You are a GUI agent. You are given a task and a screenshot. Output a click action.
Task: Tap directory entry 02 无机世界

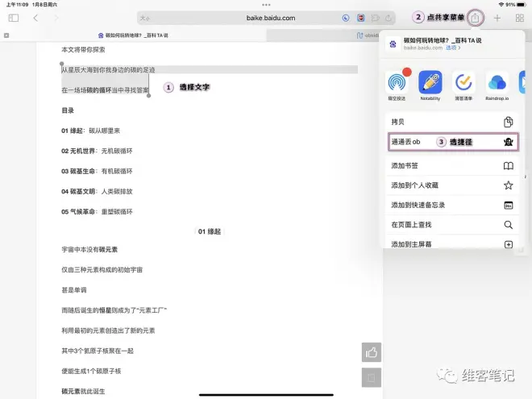click(97, 151)
